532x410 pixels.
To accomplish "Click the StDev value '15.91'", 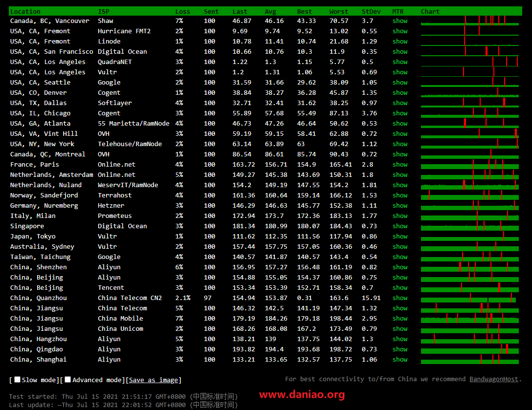I will click(371, 298).
